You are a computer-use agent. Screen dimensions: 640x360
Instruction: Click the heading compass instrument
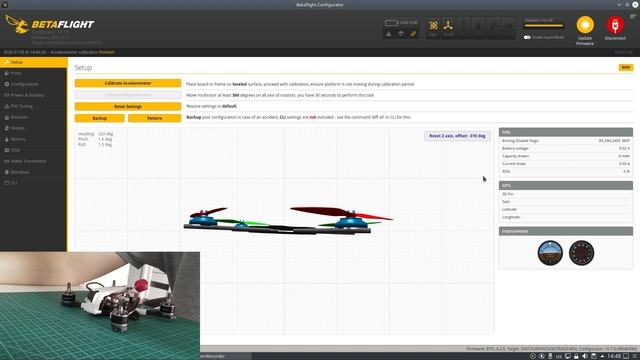coord(582,253)
